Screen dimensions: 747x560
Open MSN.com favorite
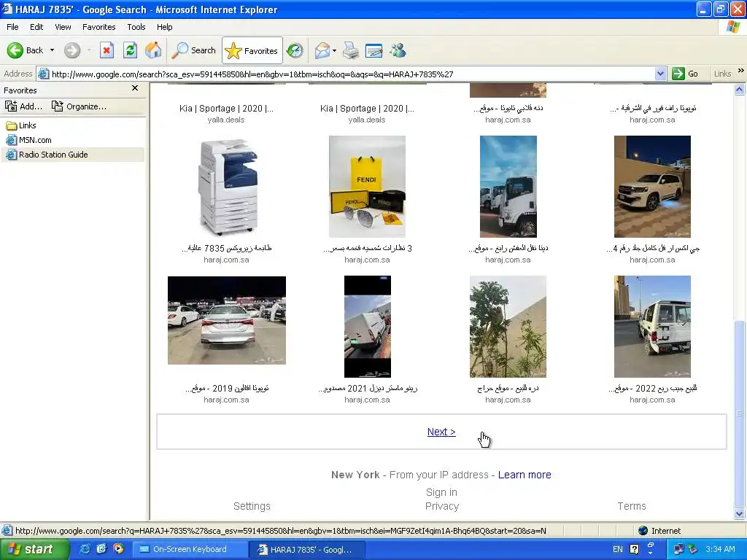click(28, 140)
